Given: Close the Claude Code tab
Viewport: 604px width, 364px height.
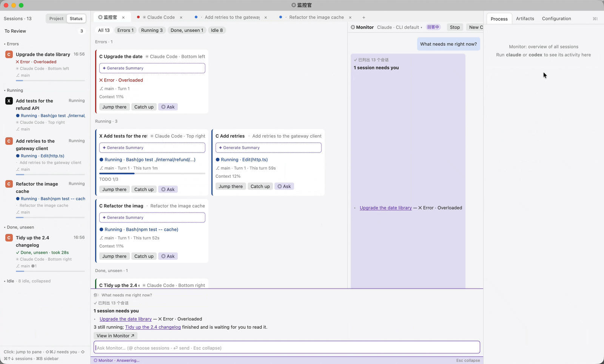Looking at the screenshot, I should [181, 17].
